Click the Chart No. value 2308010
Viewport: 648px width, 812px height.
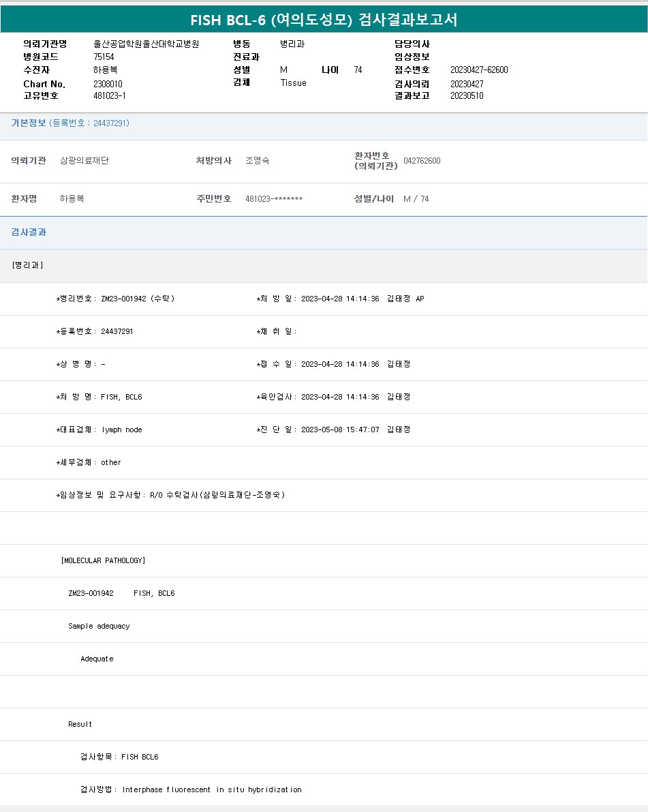pos(108,84)
